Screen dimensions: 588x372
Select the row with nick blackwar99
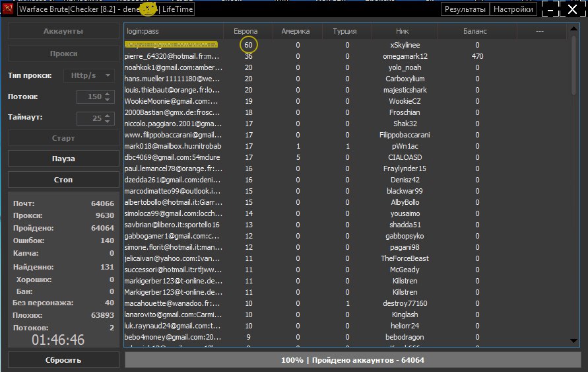[x=345, y=191]
